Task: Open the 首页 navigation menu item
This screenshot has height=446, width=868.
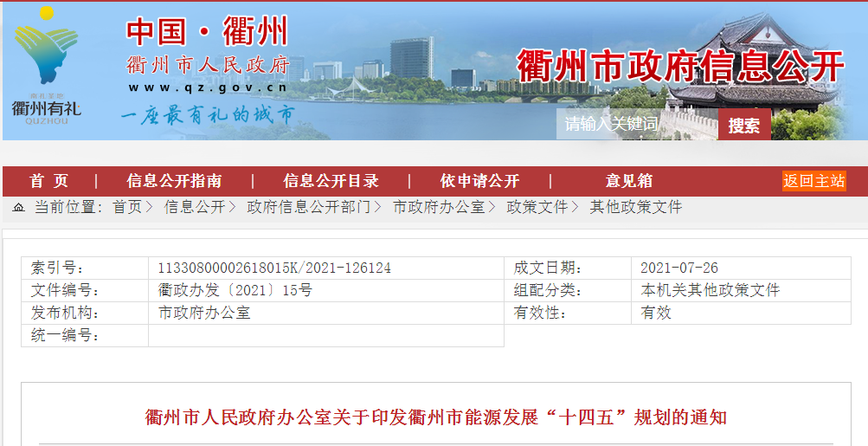Action: [x=48, y=181]
